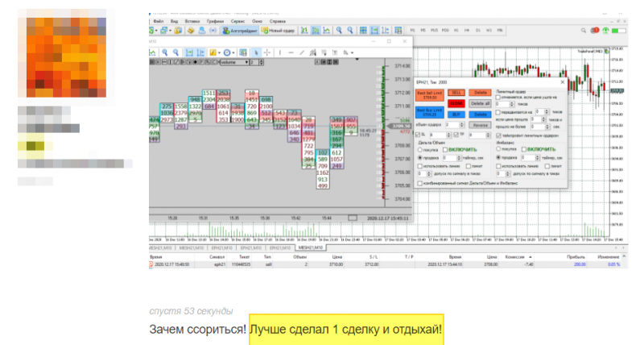Viewport: 644px width, 345px height.
Task: Open Navigator person icon in toolbar
Action: click(x=202, y=31)
